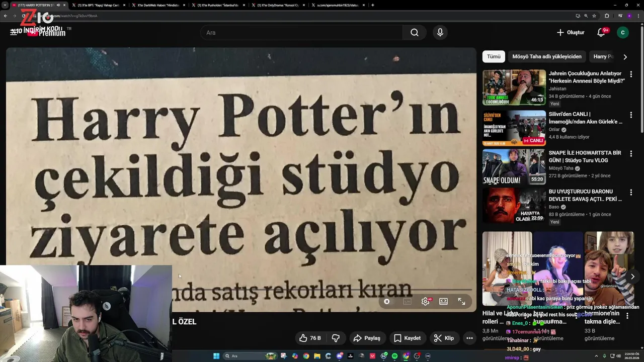Viewport: 644px width, 362px height.
Task: Open Chrome from the taskbar
Action: click(306, 356)
